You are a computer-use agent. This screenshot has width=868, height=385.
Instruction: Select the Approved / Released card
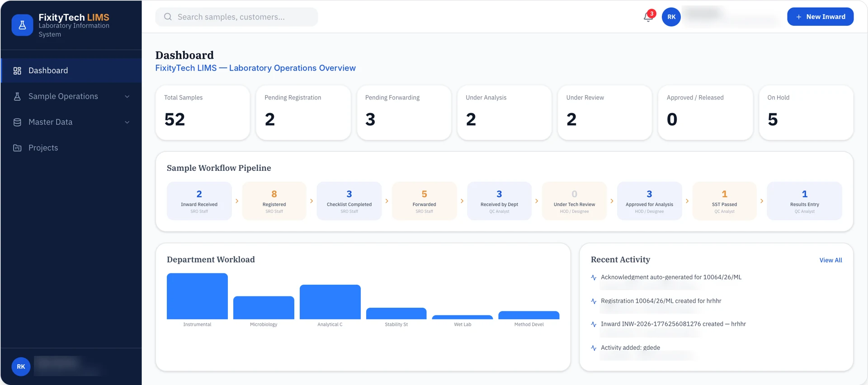(x=706, y=113)
